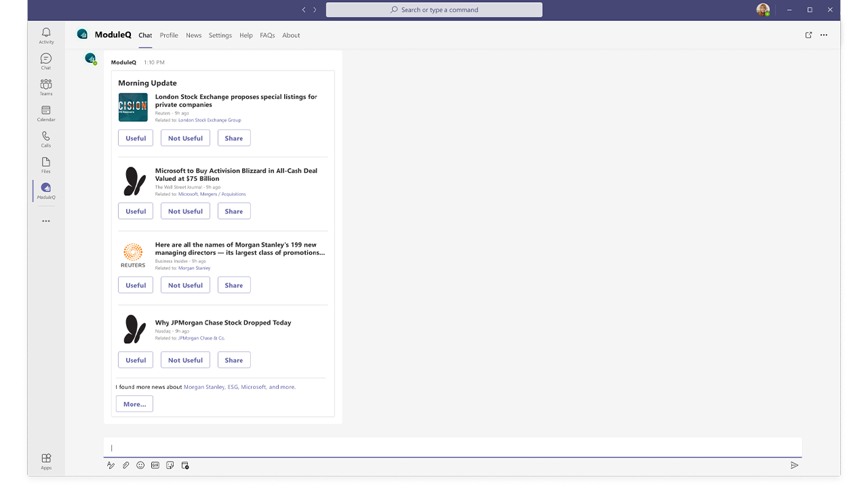868x488 pixels.
Task: Open Calls in the left sidebar
Action: tap(46, 139)
